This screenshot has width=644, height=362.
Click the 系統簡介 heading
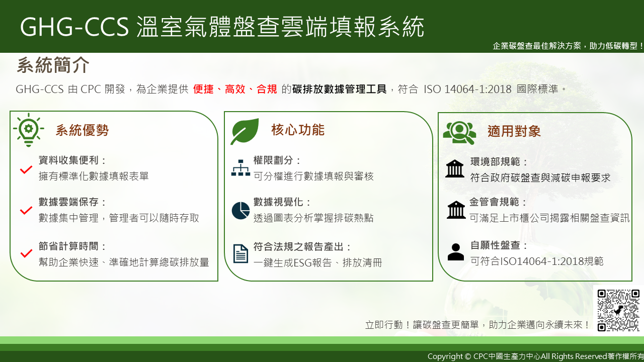pyautogui.click(x=53, y=65)
